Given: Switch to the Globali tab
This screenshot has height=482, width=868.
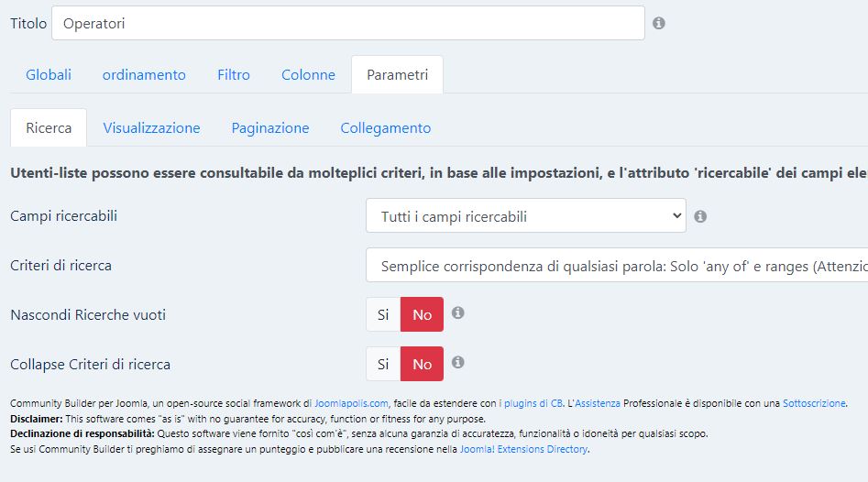Looking at the screenshot, I should pos(49,75).
